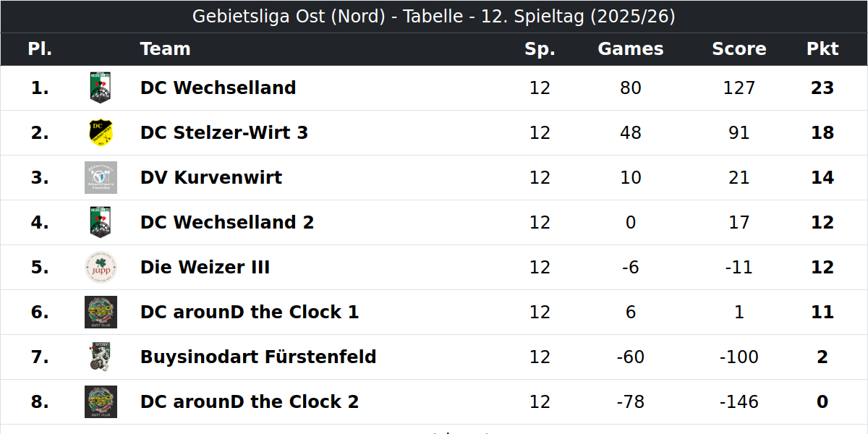Click the DC Wechselland team logo in first place
Image resolution: width=868 pixels, height=434 pixels.
[x=101, y=88]
